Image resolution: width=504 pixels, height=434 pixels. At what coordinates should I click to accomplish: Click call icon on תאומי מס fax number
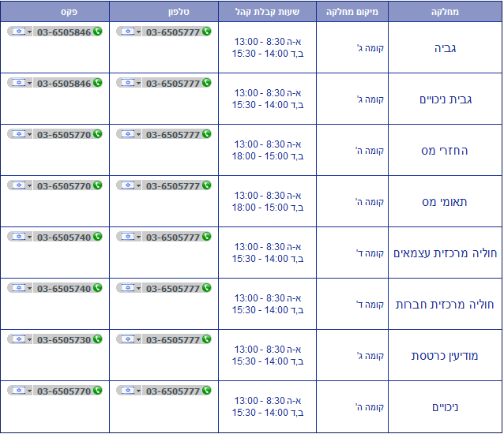point(97,185)
